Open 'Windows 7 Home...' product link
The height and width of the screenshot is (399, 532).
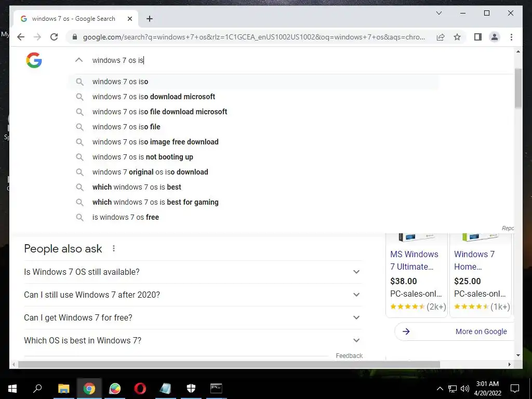(474, 261)
